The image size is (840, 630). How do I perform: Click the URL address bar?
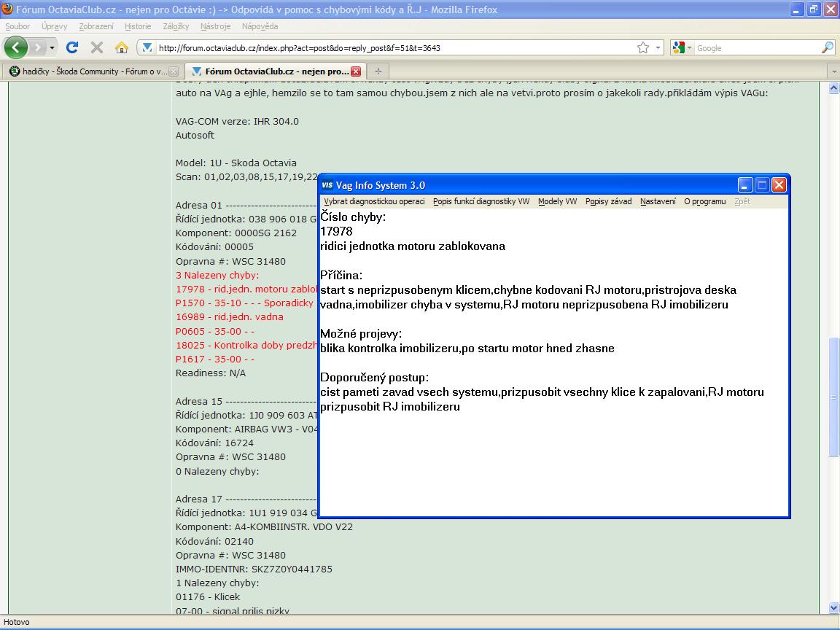(x=394, y=48)
